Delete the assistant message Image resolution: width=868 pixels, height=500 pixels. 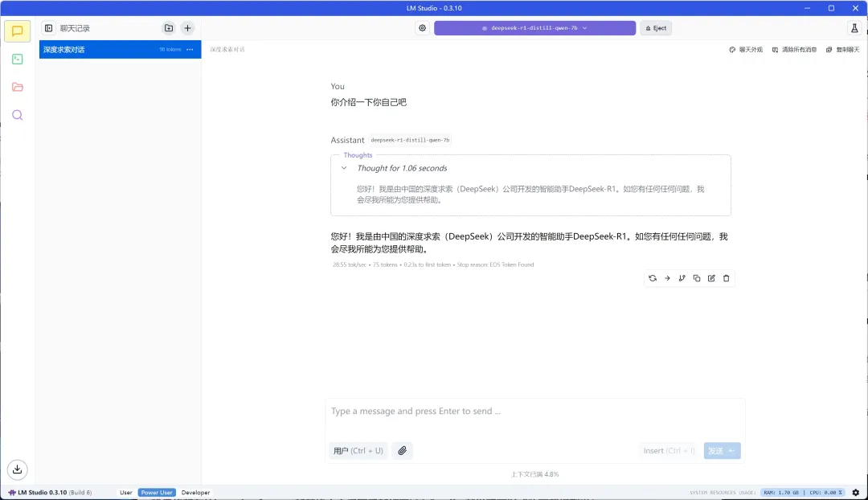click(x=727, y=278)
